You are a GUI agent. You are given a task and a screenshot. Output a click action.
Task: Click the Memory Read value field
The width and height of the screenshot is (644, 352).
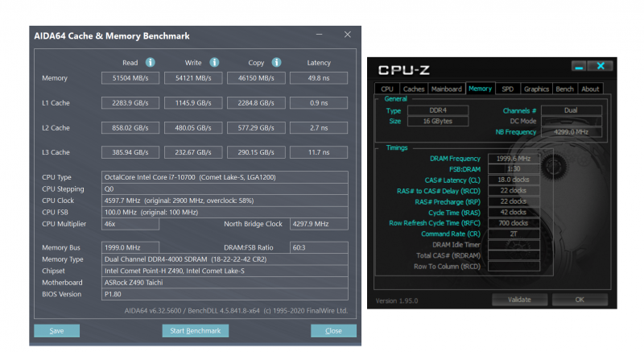130,78
